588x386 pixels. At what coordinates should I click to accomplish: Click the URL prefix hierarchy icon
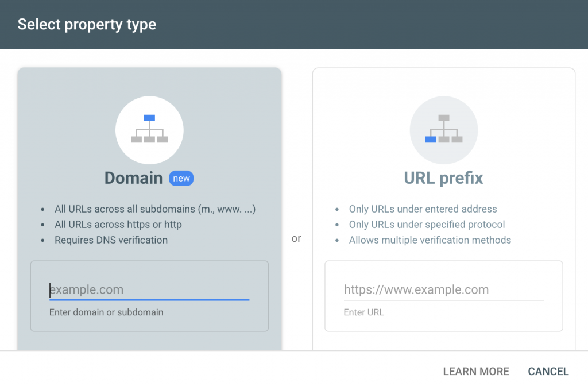point(443,130)
